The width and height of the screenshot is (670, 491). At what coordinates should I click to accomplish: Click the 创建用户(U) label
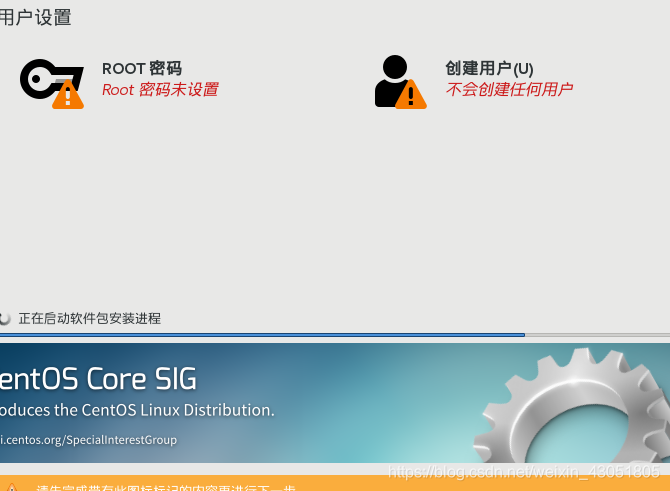[x=489, y=68]
